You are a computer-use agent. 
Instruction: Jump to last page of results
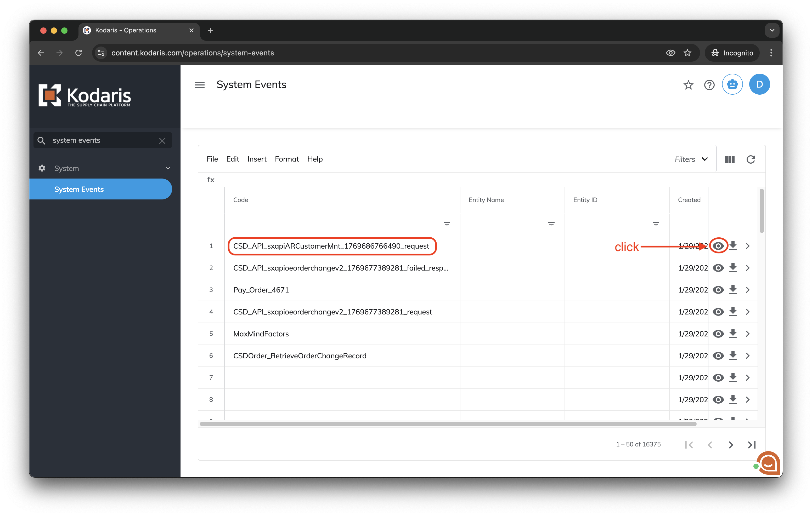[x=752, y=445]
